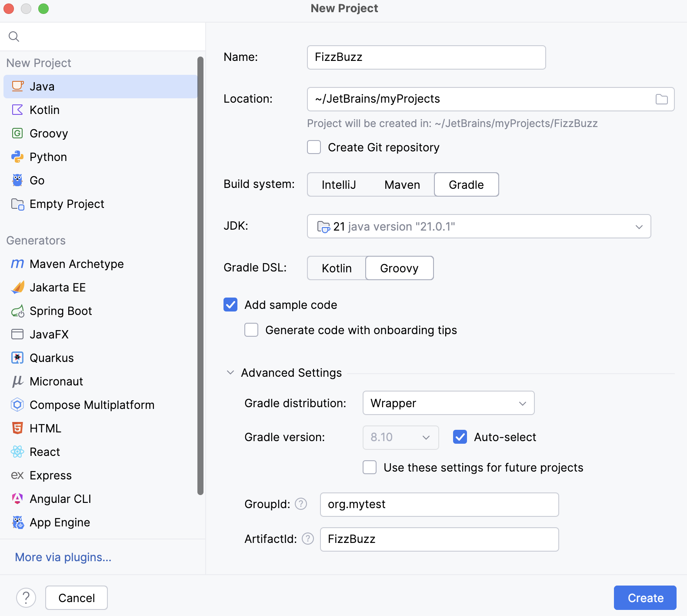Open the More via plugins link
687x616 pixels.
(63, 557)
